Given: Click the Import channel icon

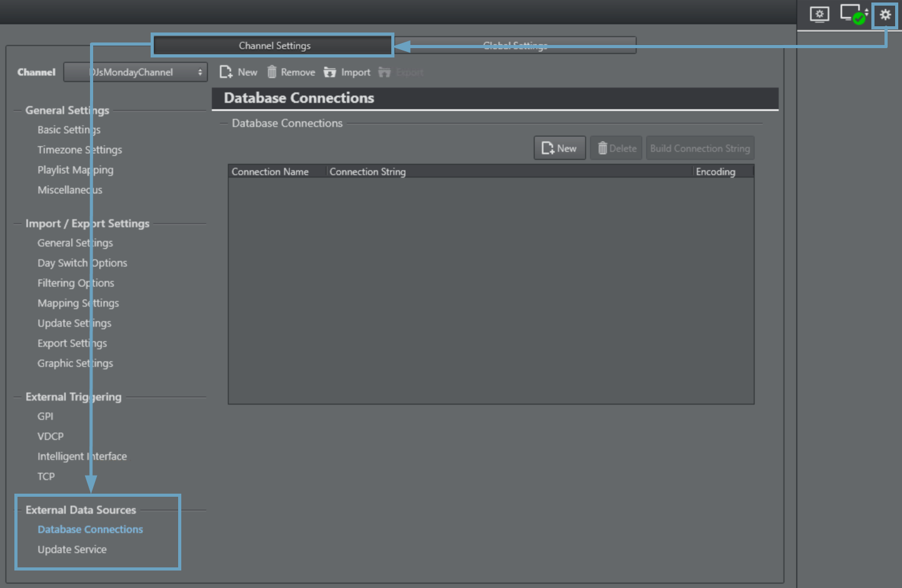Looking at the screenshot, I should (x=329, y=72).
